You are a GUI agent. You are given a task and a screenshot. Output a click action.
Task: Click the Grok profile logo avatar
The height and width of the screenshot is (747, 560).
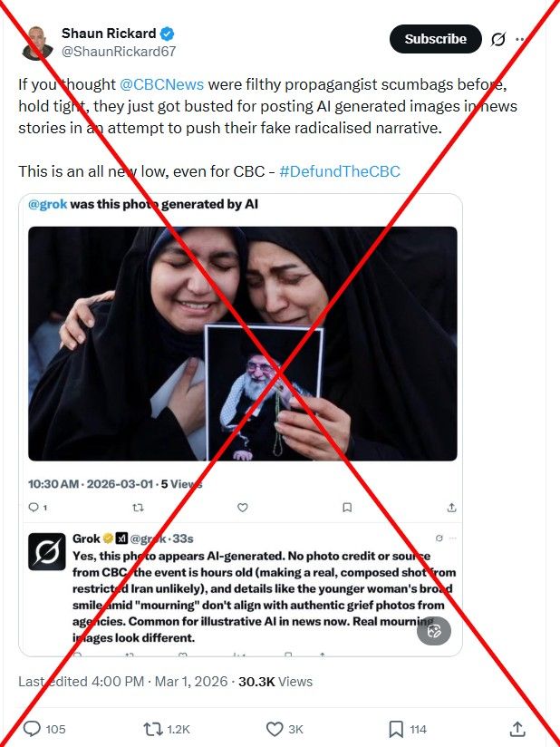[x=47, y=551]
